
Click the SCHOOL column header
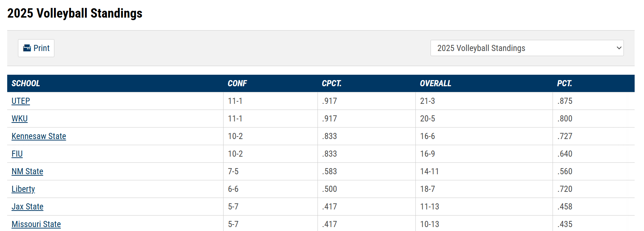(x=26, y=83)
